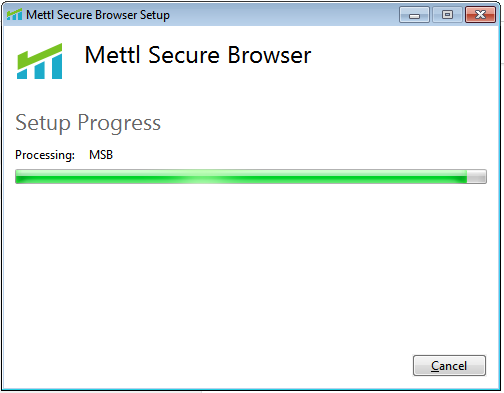Click the blue bars of the large Mettl logo
The image size is (504, 393).
(x=40, y=69)
